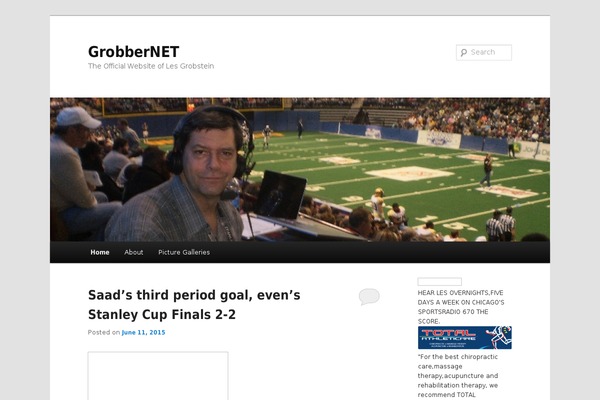This screenshot has width=600, height=400.
Task: Click into the Search input field
Action: [x=484, y=52]
